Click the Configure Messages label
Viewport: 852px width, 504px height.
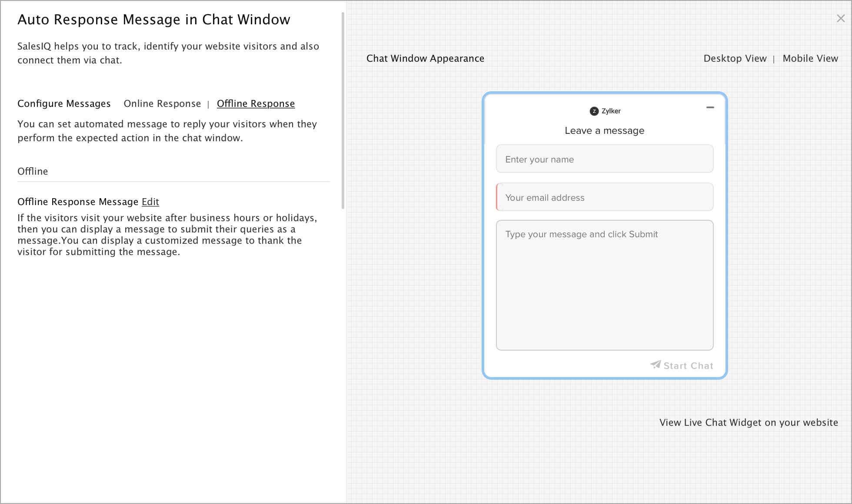[x=64, y=104]
